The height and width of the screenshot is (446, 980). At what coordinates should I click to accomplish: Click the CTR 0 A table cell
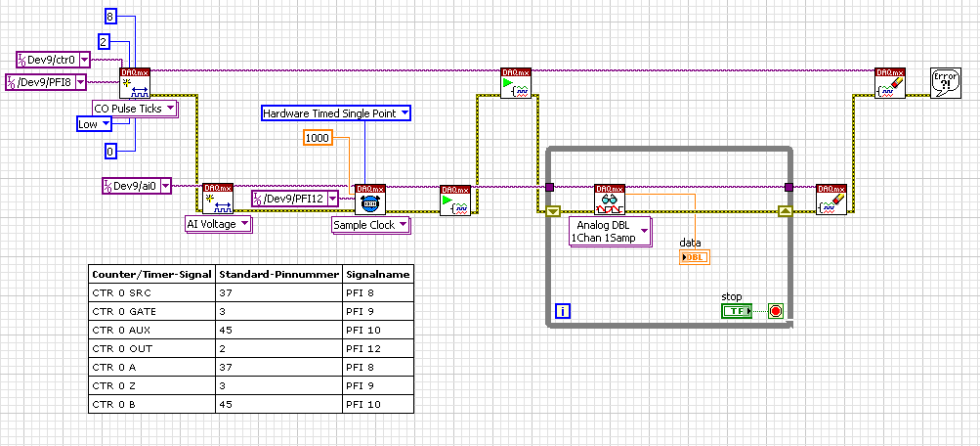pos(151,367)
